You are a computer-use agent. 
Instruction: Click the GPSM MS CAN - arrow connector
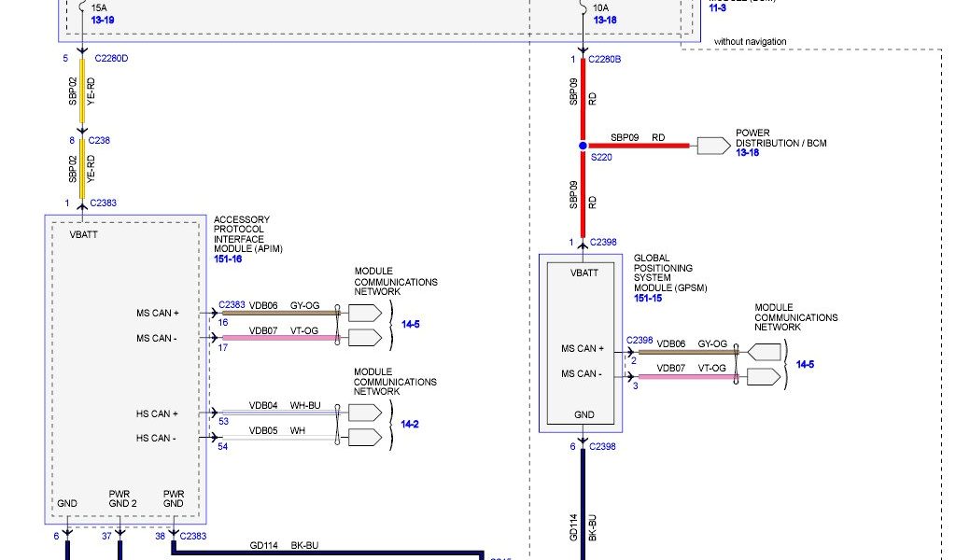click(766, 377)
